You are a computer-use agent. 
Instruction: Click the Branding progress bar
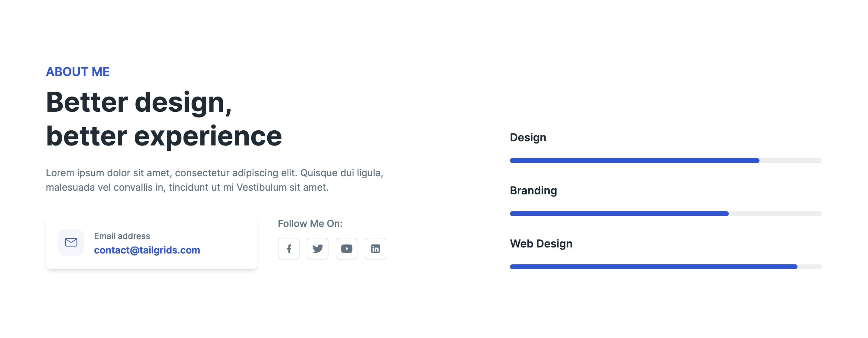click(x=666, y=214)
